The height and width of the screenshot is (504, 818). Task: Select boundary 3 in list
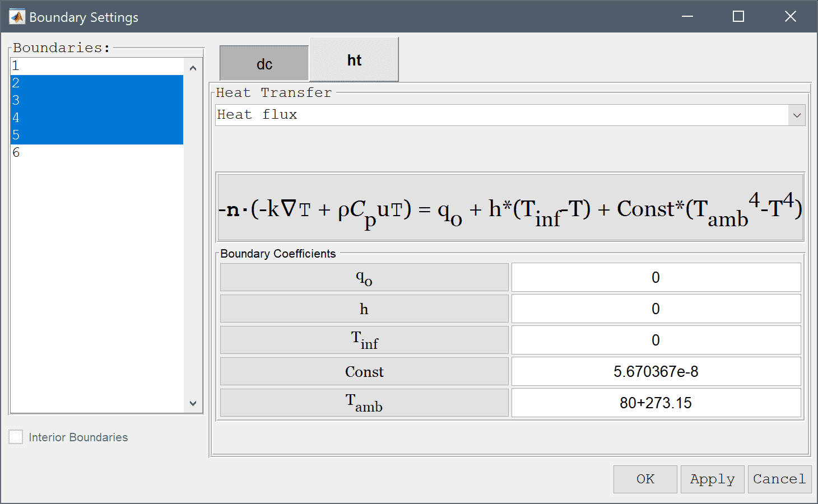(x=97, y=101)
